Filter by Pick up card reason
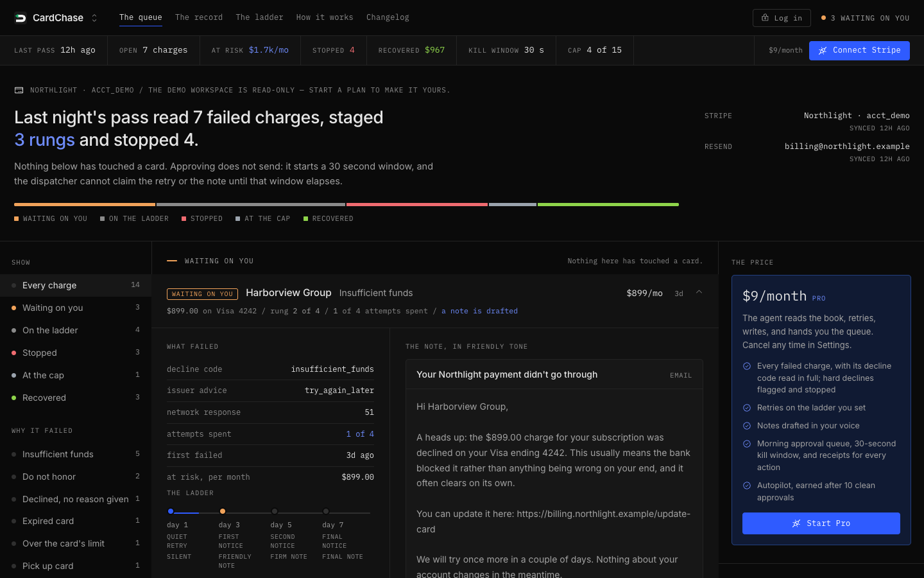The image size is (924, 578). point(76,566)
